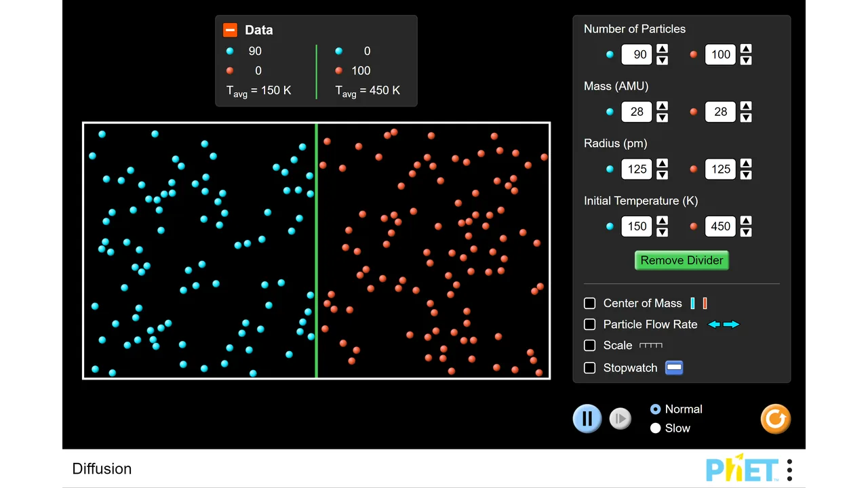This screenshot has height=488, width=868.
Task: Select Normal speed radio button
Action: [x=655, y=409]
